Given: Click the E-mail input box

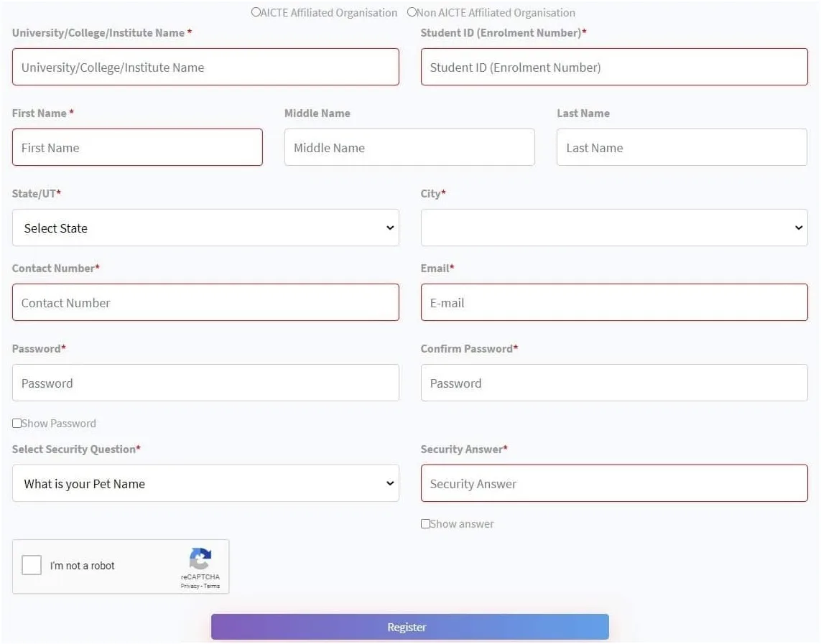Looking at the screenshot, I should click(614, 302).
